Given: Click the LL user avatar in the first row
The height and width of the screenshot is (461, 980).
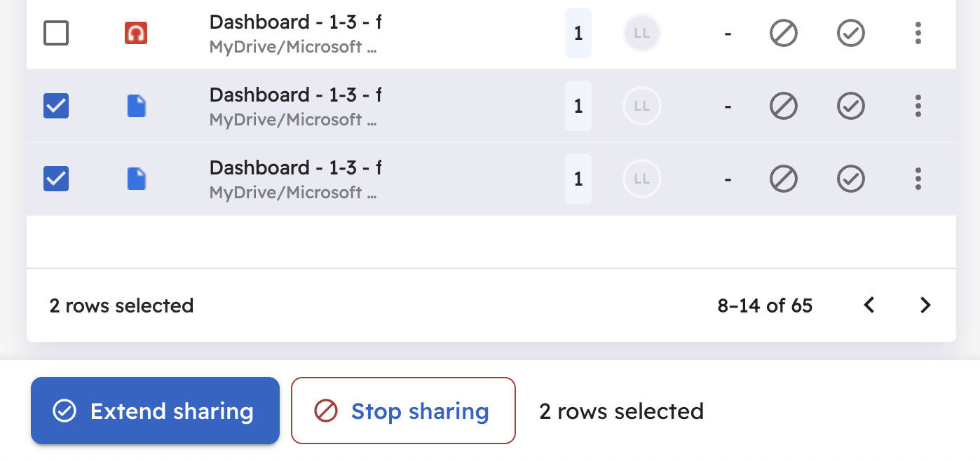Looking at the screenshot, I should click(x=641, y=33).
